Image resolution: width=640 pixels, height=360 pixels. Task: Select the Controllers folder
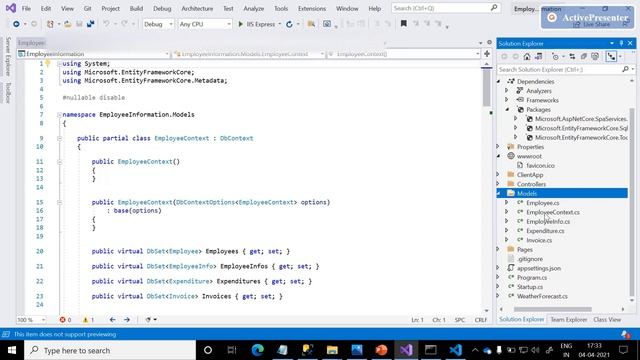[531, 184]
